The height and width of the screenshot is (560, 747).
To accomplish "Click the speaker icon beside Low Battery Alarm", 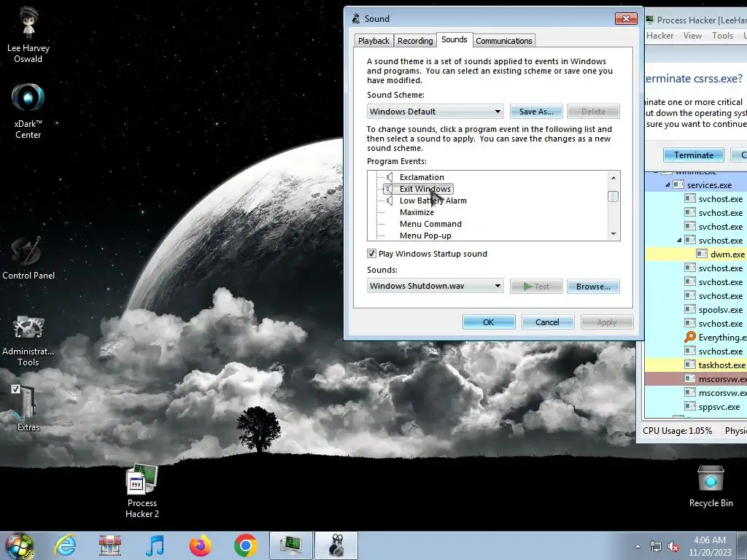I will tap(390, 201).
